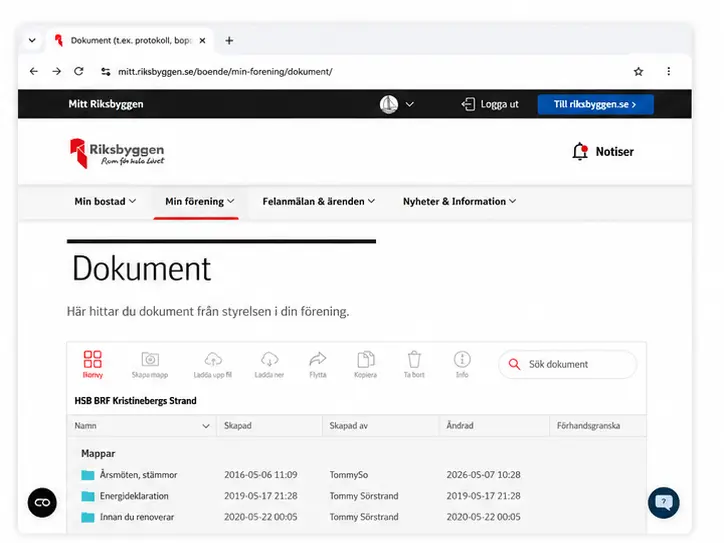Go forward in browser history

[56, 71]
